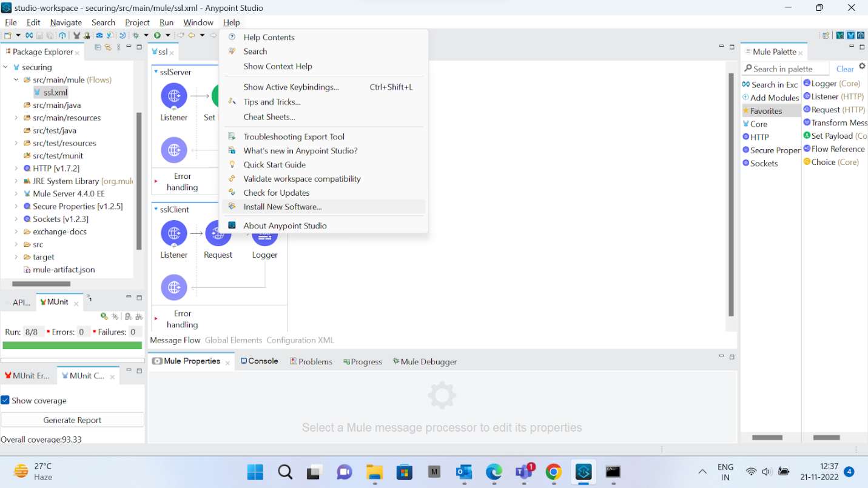Image resolution: width=868 pixels, height=488 pixels.
Task: Switch to the Problems tab
Action: pyautogui.click(x=311, y=361)
